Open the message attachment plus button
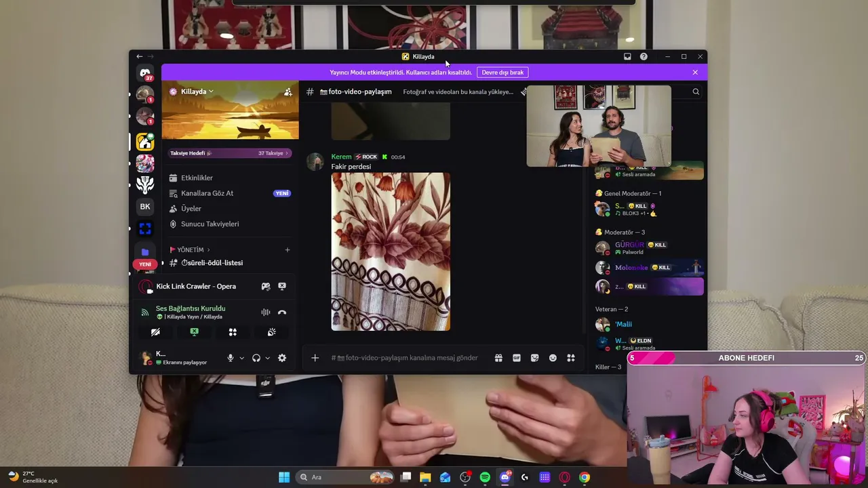The image size is (868, 488). point(315,358)
